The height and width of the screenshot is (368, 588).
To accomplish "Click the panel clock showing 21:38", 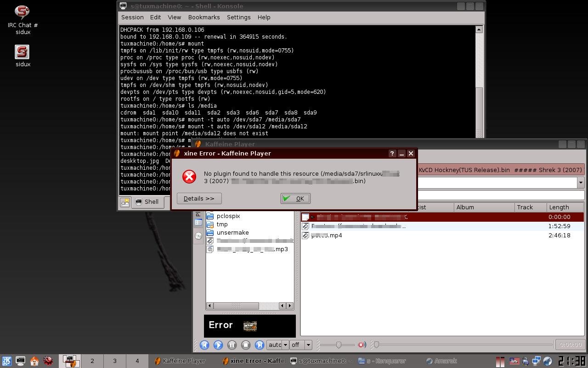I will (572, 361).
